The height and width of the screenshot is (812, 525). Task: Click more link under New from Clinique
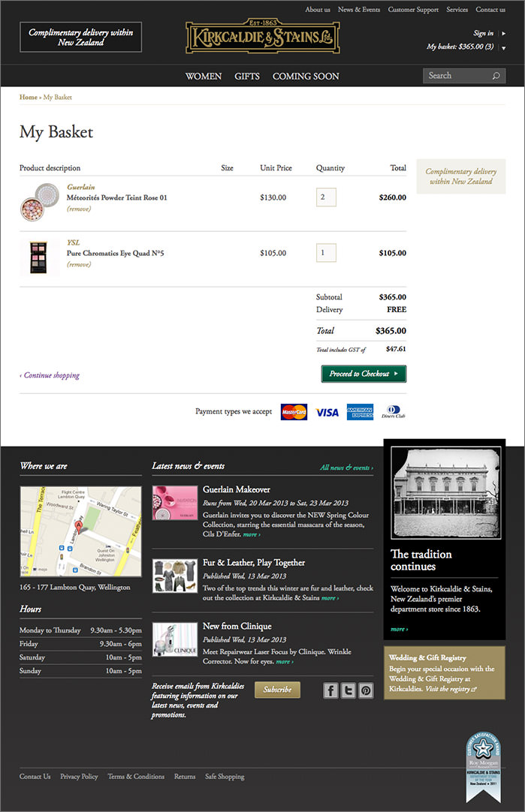[x=285, y=662]
